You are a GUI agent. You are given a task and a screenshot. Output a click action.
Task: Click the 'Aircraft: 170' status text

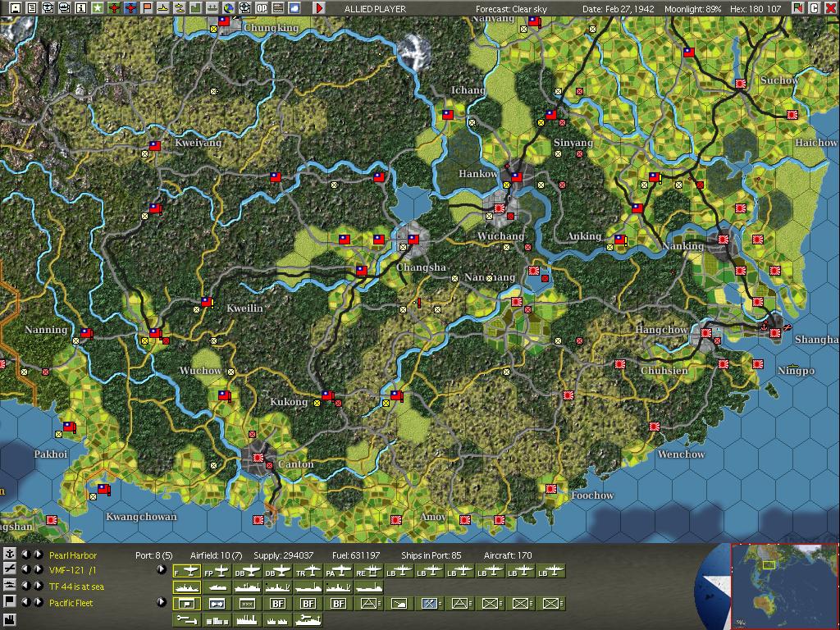tap(508, 555)
